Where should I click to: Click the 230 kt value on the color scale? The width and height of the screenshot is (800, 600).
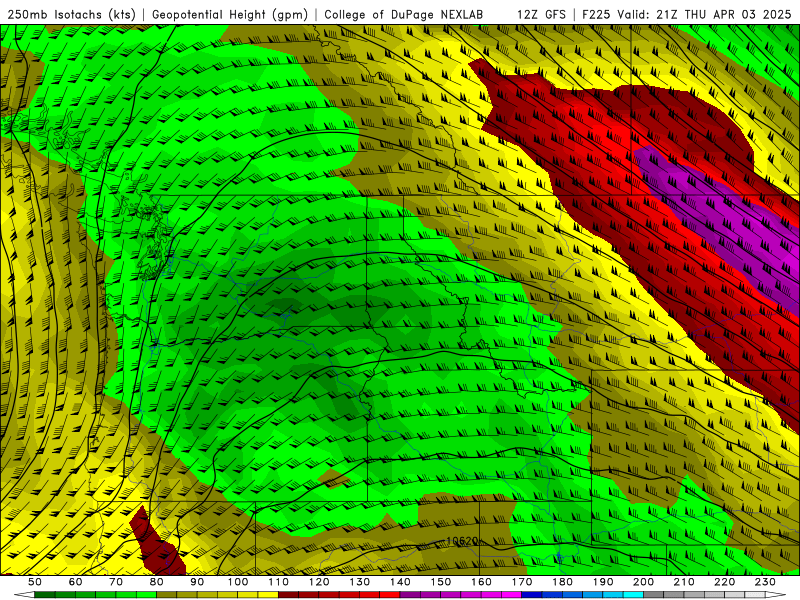[766, 582]
